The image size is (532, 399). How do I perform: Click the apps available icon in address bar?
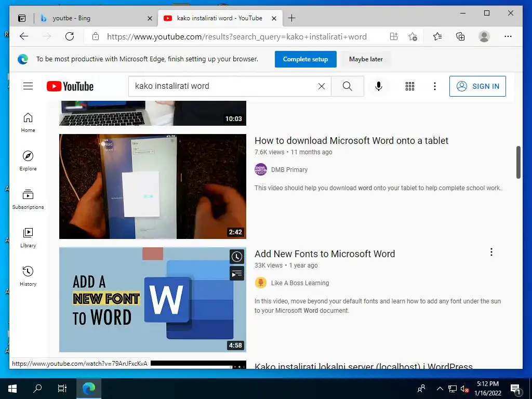coord(394,36)
